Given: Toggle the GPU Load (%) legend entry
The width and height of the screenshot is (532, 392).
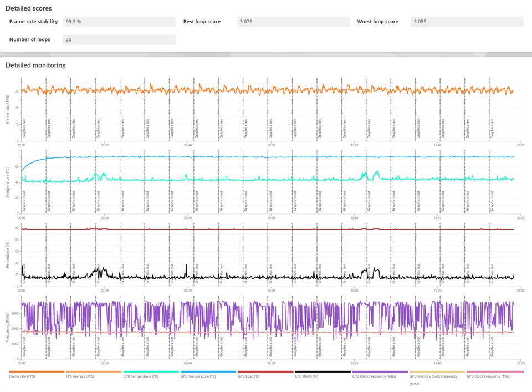Looking at the screenshot, I should [265, 372].
